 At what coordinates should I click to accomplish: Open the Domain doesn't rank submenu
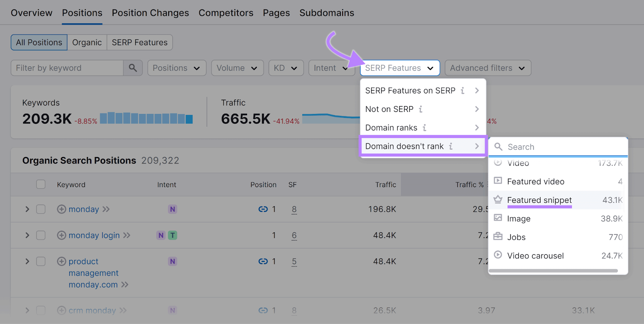click(422, 146)
